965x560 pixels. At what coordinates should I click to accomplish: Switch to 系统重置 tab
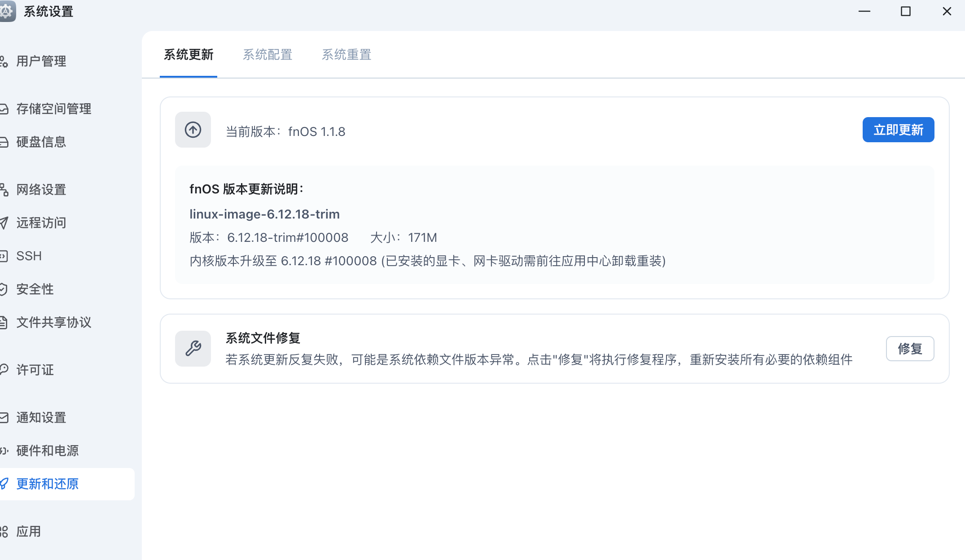pyautogui.click(x=347, y=55)
